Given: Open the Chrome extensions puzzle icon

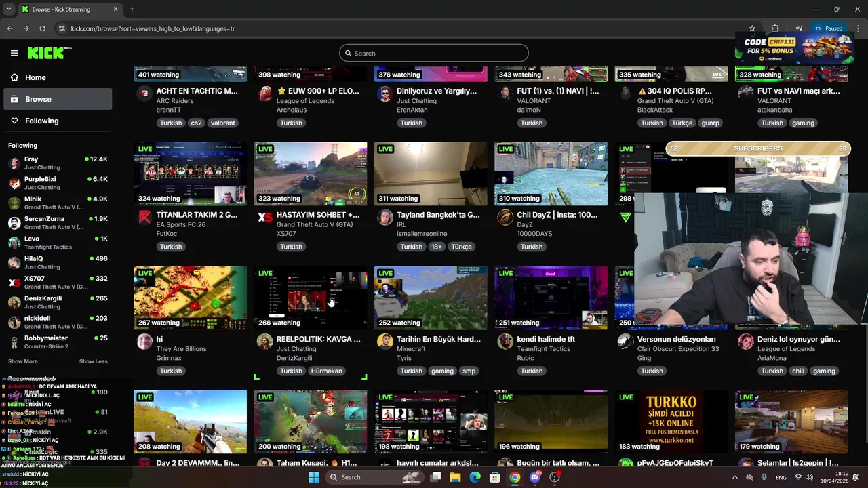Looking at the screenshot, I should click(x=775, y=28).
